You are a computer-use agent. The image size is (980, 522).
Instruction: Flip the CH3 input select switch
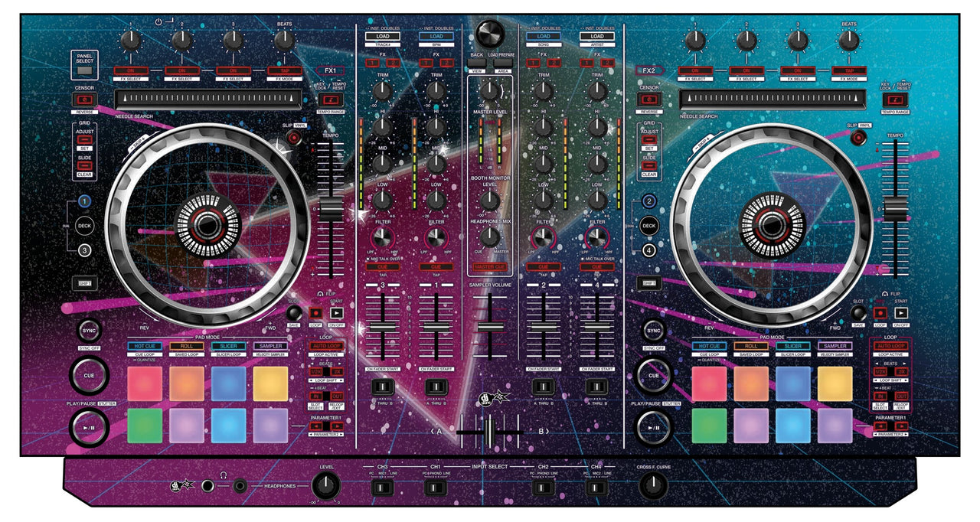pyautogui.click(x=382, y=487)
